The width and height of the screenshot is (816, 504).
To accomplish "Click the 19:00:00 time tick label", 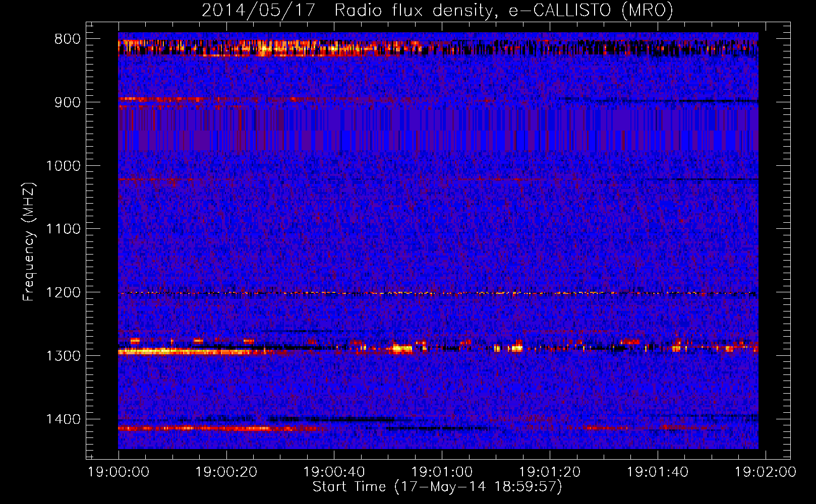I will point(119,472).
